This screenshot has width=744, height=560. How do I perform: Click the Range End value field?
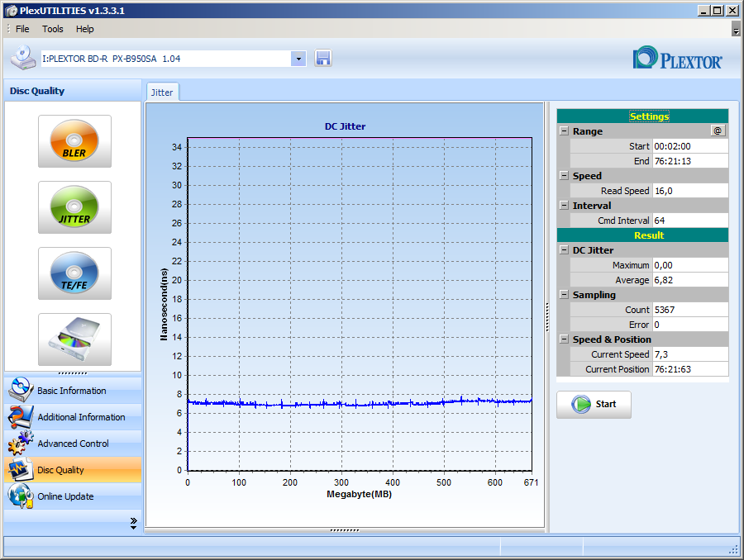click(690, 161)
